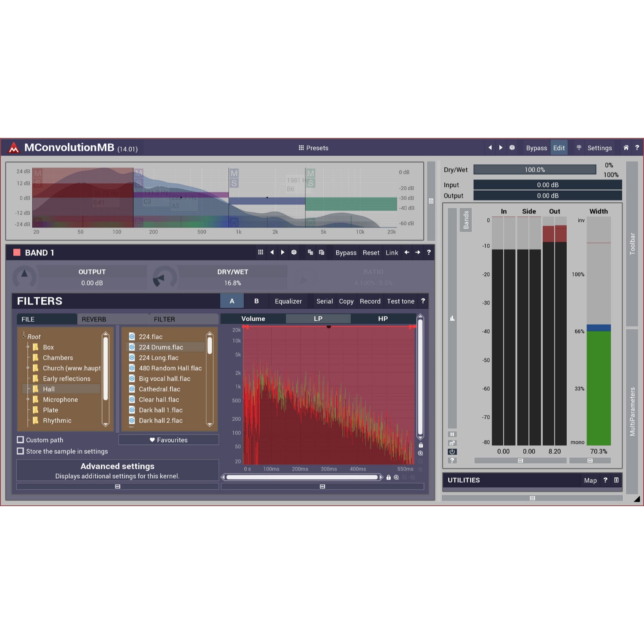
Task: Move to previous band with left arrow
Action: coord(407,252)
